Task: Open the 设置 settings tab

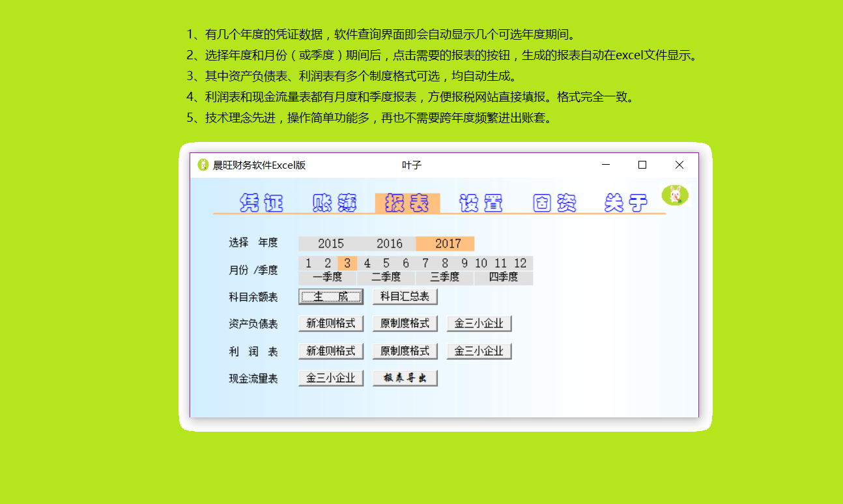Action: click(x=481, y=204)
